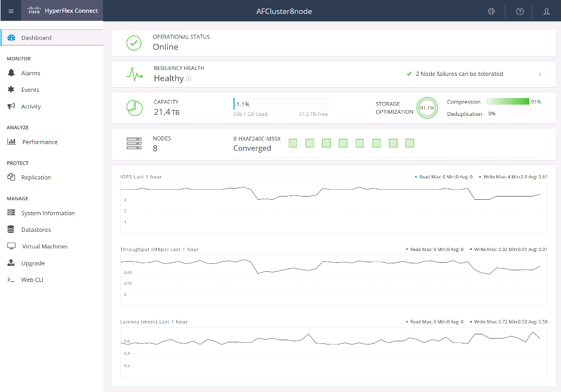Click the 91.1% storage optimization ring

pos(427,108)
